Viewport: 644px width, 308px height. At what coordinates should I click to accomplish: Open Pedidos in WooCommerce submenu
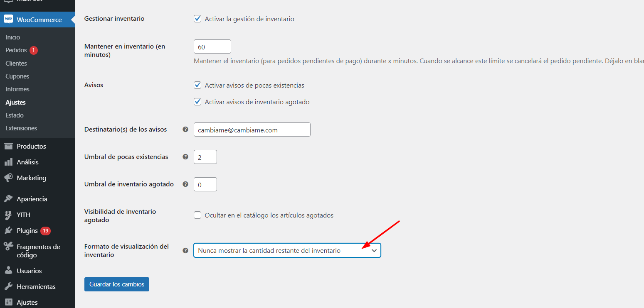click(16, 50)
